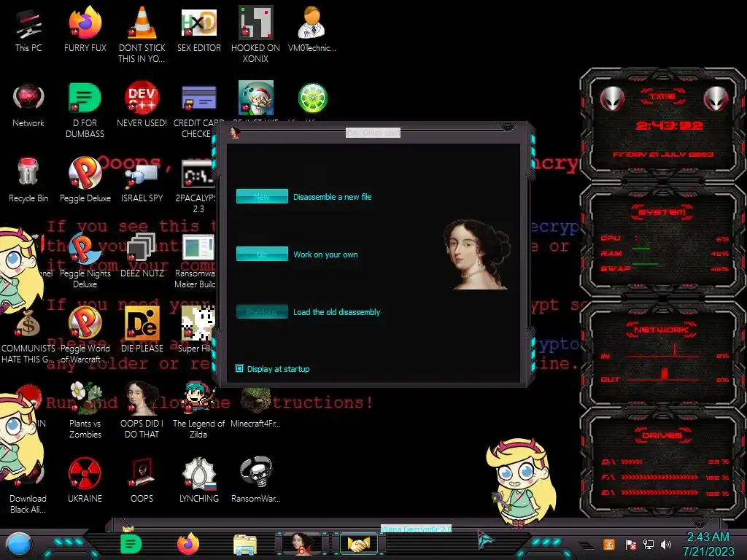
Task: Open the Network desktop icon
Action: (28, 105)
